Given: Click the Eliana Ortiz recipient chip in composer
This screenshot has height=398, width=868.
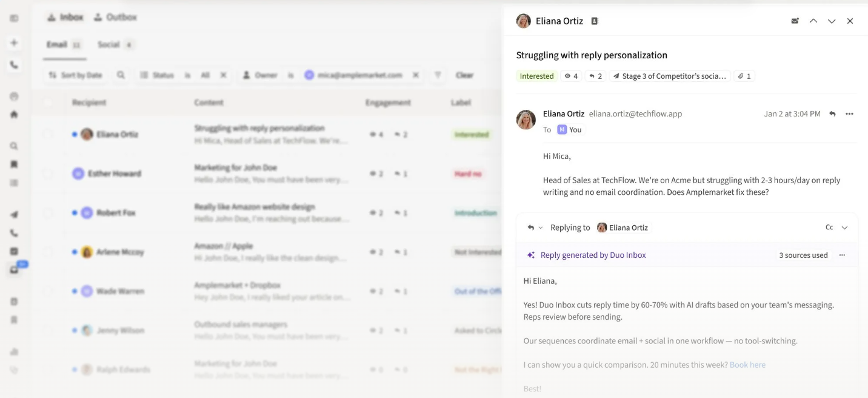Looking at the screenshot, I should [x=623, y=228].
